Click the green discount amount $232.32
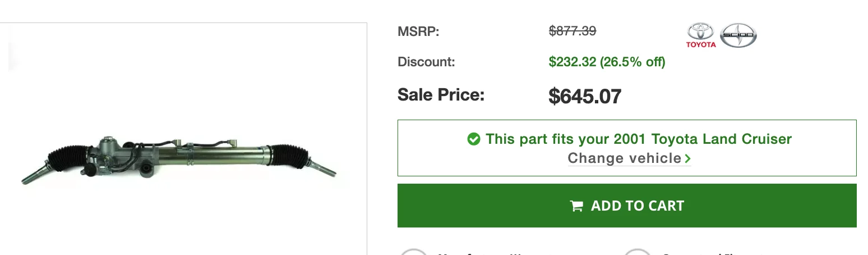 [572, 62]
